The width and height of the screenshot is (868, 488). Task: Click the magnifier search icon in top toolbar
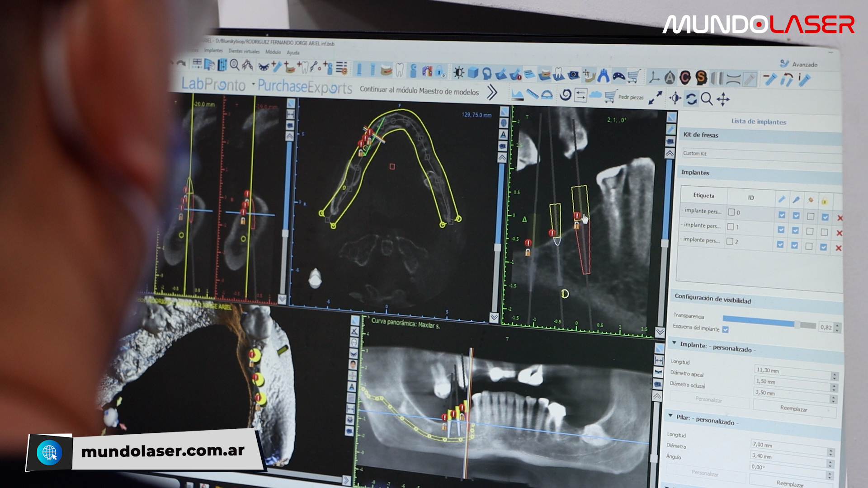235,65
